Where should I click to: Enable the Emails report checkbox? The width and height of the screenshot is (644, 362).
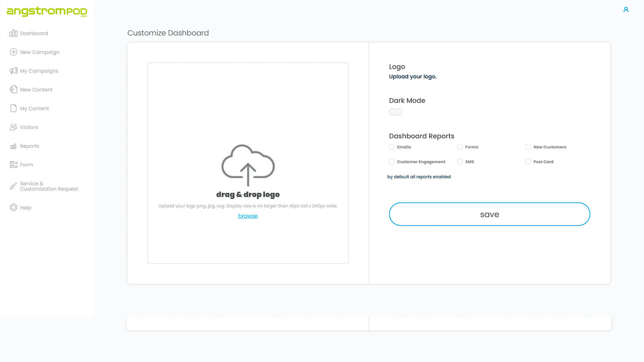pyautogui.click(x=392, y=147)
